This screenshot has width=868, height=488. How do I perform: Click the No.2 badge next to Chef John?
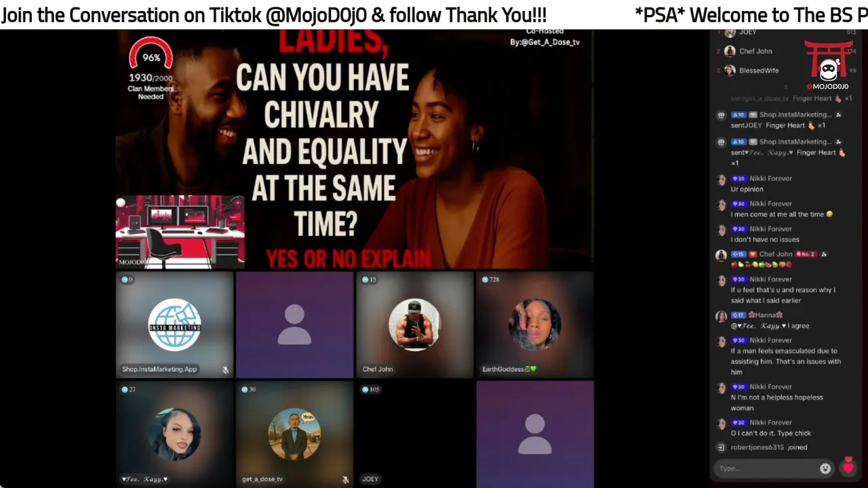pyautogui.click(x=806, y=254)
